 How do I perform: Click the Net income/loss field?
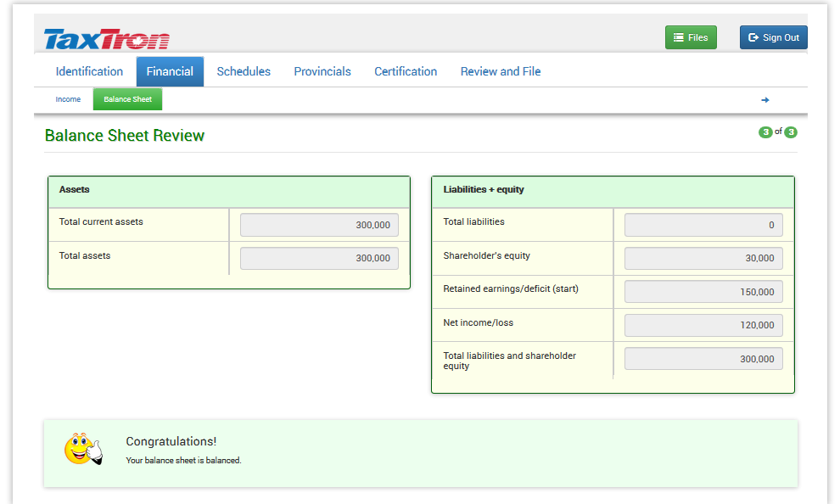tap(703, 325)
